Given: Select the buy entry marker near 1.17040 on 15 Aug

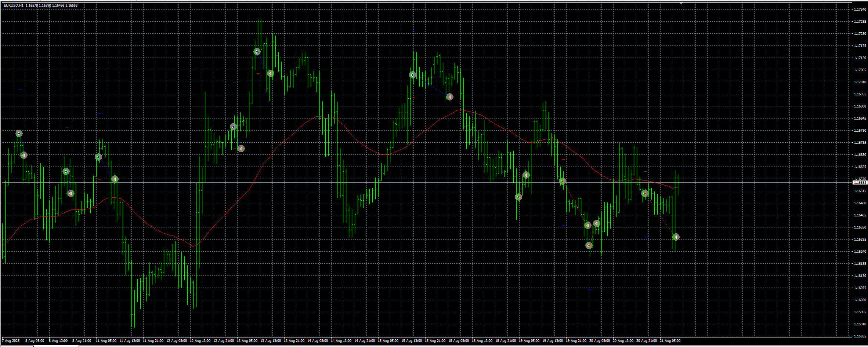Looking at the screenshot, I should (x=413, y=75).
